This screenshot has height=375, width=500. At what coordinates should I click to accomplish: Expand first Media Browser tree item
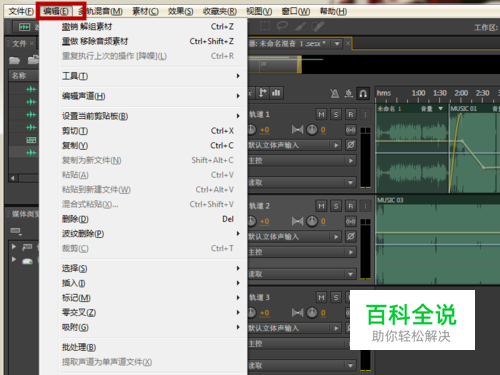click(x=14, y=247)
